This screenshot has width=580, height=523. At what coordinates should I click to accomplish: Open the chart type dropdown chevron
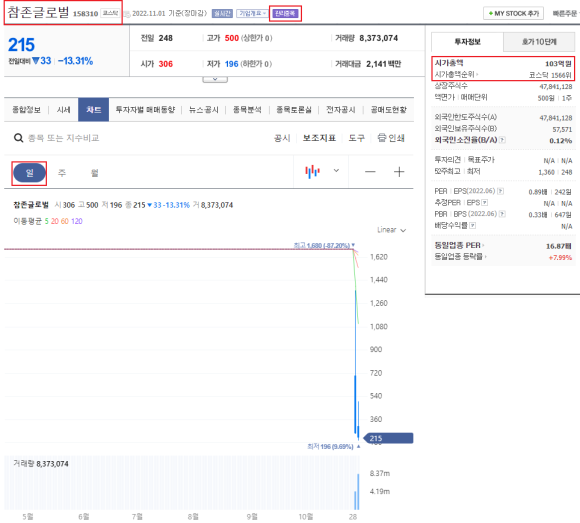(336, 171)
